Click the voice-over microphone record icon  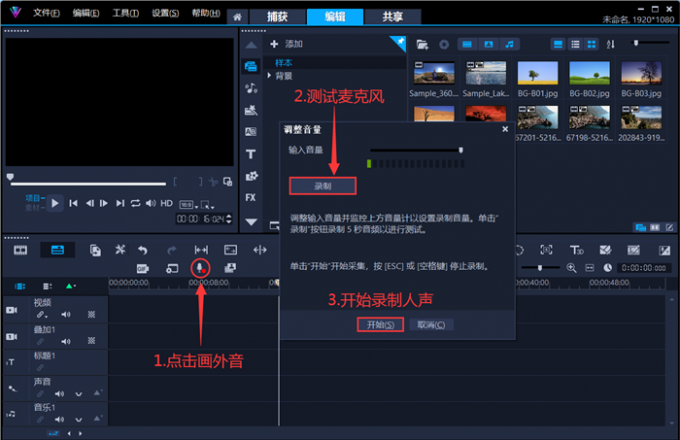200,268
